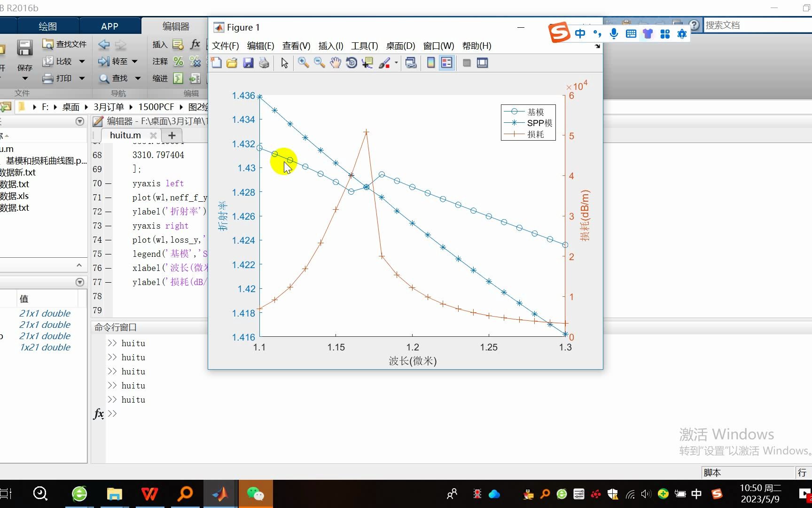The width and height of the screenshot is (812, 508).
Task: Open workspace panel options arrow
Action: point(80,282)
